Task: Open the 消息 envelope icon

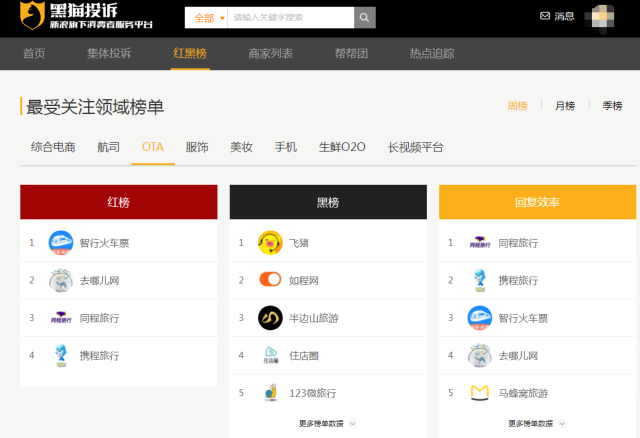Action: pos(545,16)
